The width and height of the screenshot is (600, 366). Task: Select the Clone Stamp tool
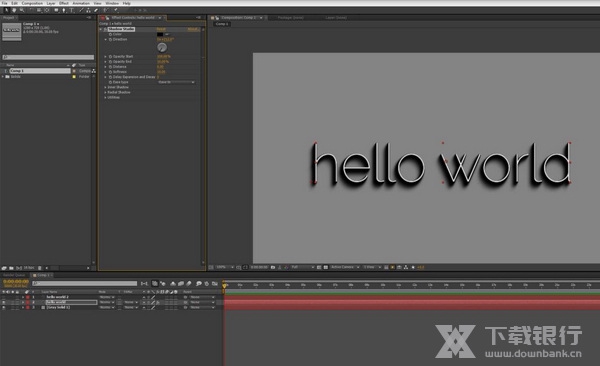tap(88, 11)
